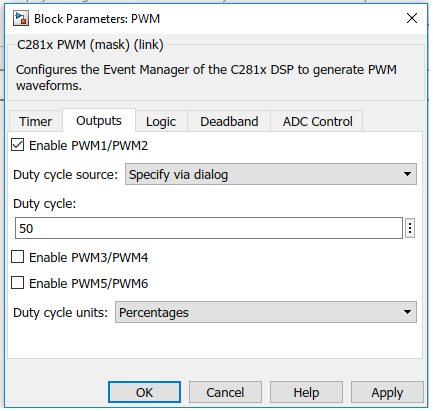Click the 'C281x PWM (mask) (link)' heading
Screen dimensions: 433x411
(90, 45)
